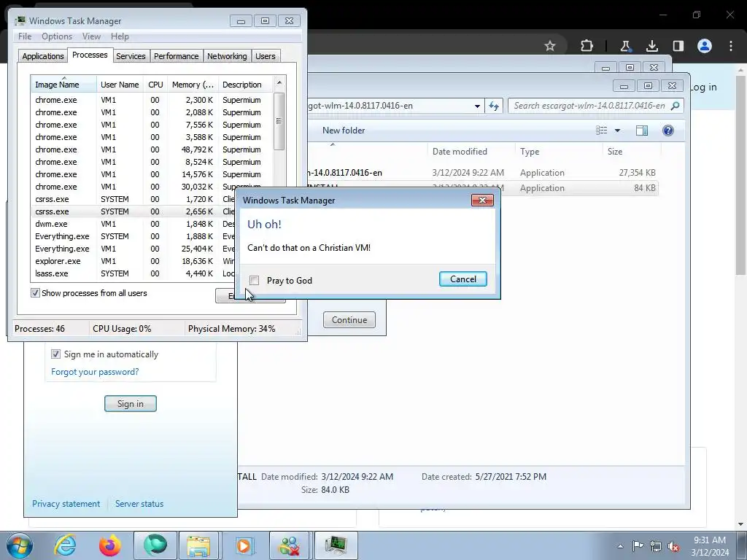747x560 pixels.
Task: Open browser three-dot menu
Action: (731, 46)
